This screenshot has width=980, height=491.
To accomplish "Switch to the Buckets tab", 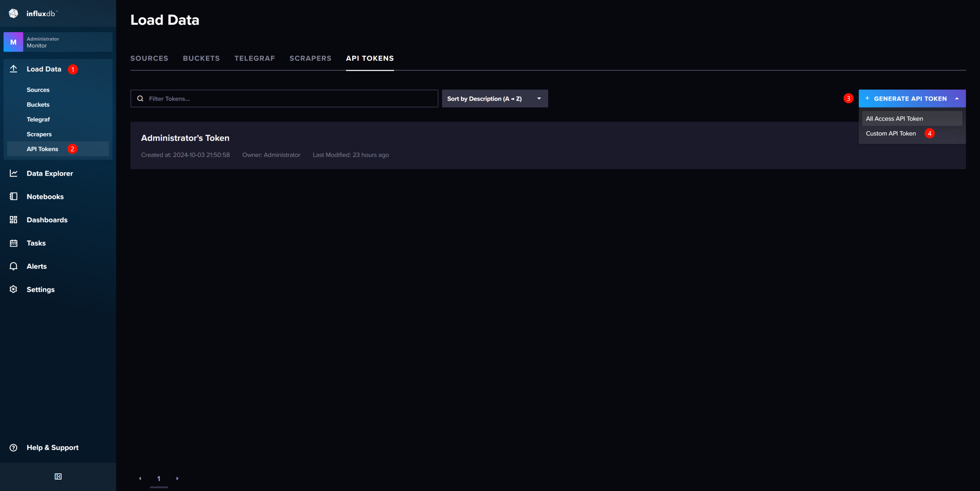I will pos(201,58).
